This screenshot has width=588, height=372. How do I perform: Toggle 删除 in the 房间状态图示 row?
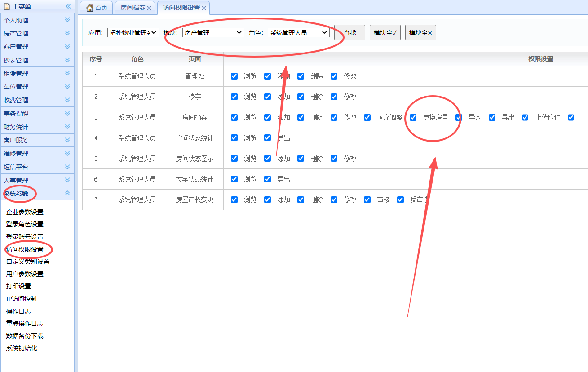[301, 159]
